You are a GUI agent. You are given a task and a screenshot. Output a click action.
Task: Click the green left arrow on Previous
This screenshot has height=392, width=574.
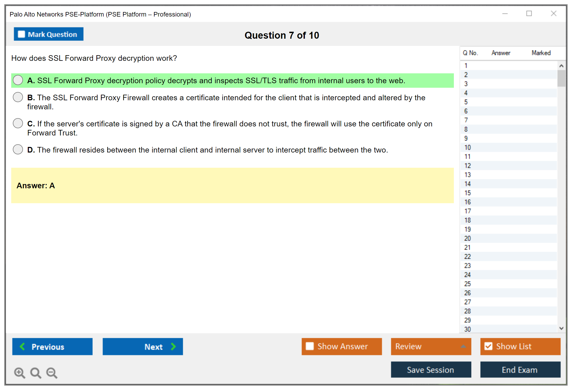(22, 346)
